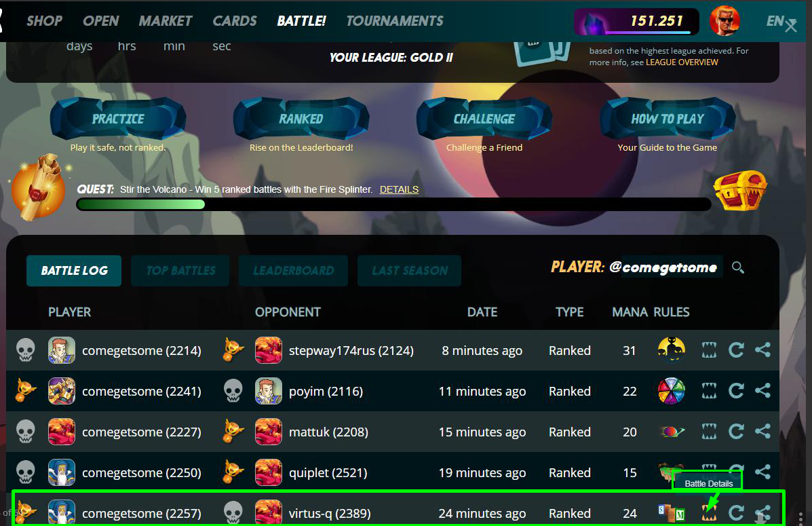Replay the battle against poyim

pyautogui.click(x=736, y=391)
